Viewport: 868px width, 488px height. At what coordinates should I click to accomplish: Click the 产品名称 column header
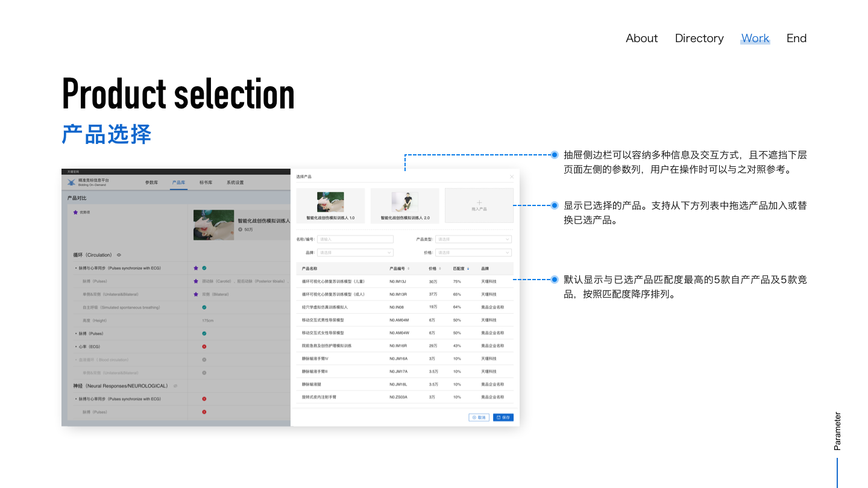point(309,268)
